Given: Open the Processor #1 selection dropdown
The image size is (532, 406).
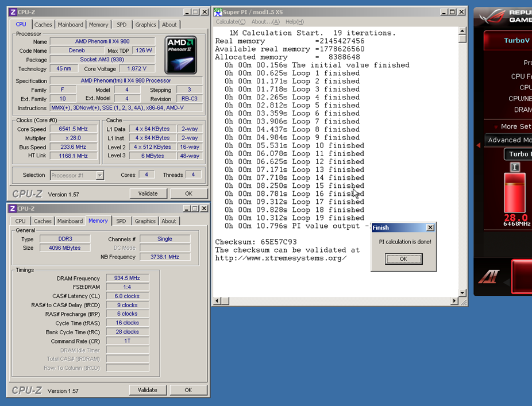Looking at the screenshot, I should click(x=99, y=175).
